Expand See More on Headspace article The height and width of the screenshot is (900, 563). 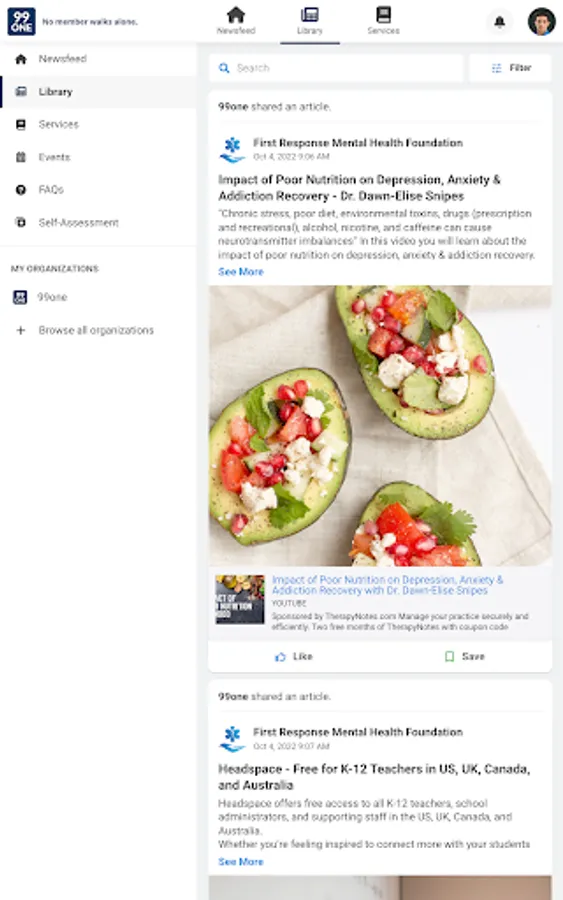[240, 862]
